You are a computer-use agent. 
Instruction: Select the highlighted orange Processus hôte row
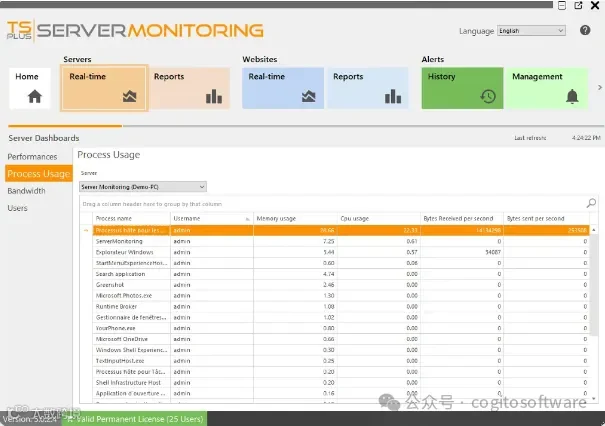point(341,230)
